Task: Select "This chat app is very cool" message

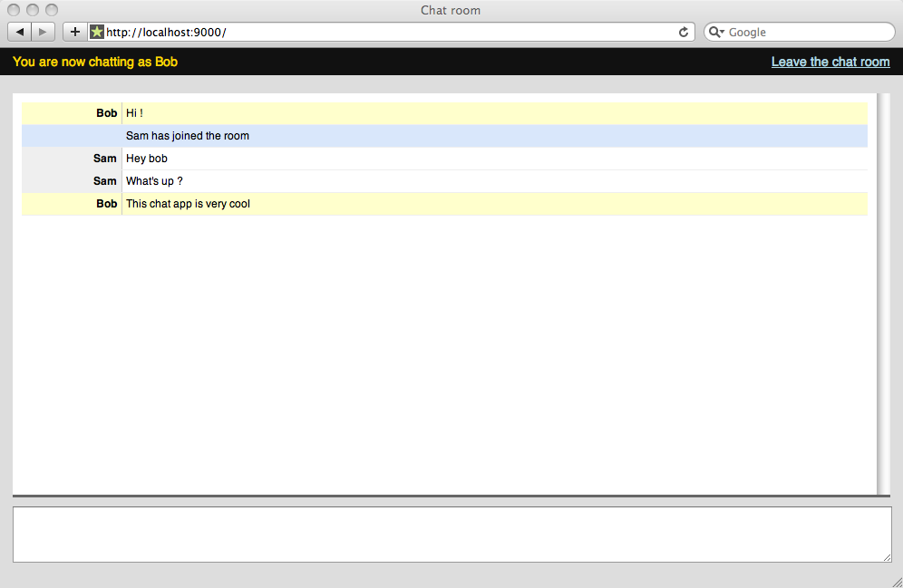Action: (x=188, y=204)
